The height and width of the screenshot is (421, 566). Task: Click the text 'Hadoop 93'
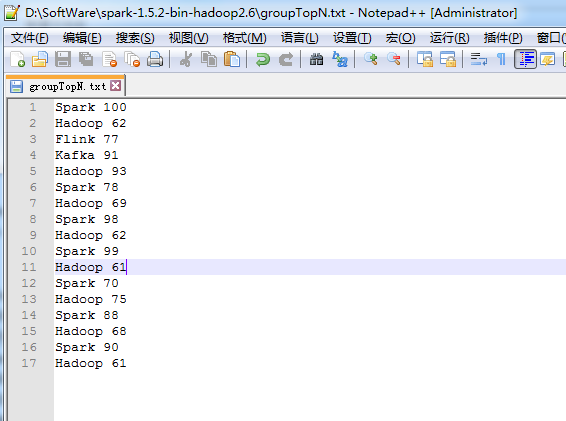tap(91, 171)
